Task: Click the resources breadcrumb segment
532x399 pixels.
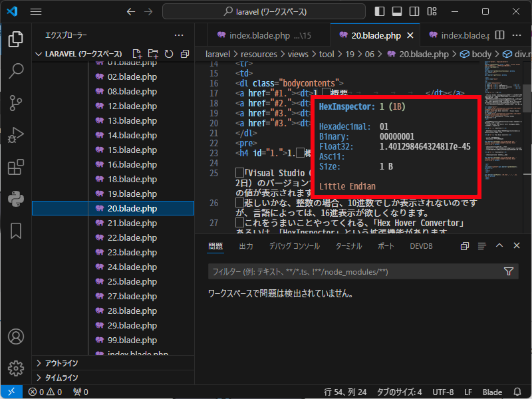Action: click(x=259, y=55)
